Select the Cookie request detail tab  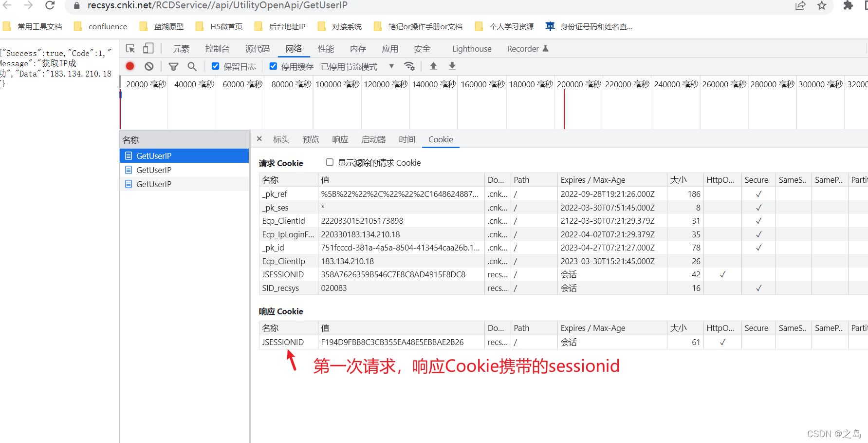441,139
